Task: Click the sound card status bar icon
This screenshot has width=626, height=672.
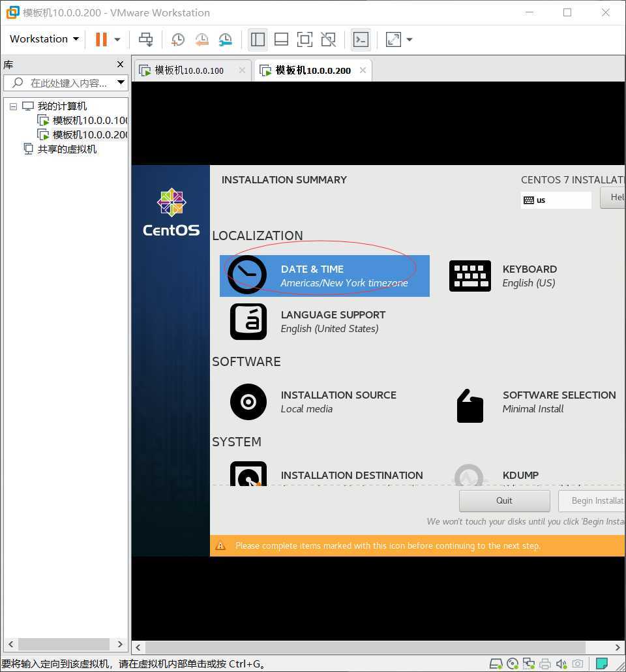Action: [x=561, y=664]
